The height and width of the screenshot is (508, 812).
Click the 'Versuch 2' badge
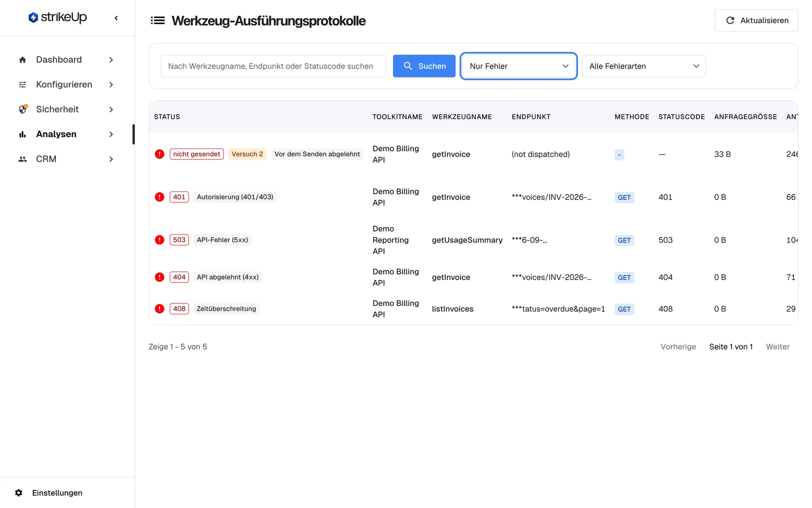(x=247, y=154)
